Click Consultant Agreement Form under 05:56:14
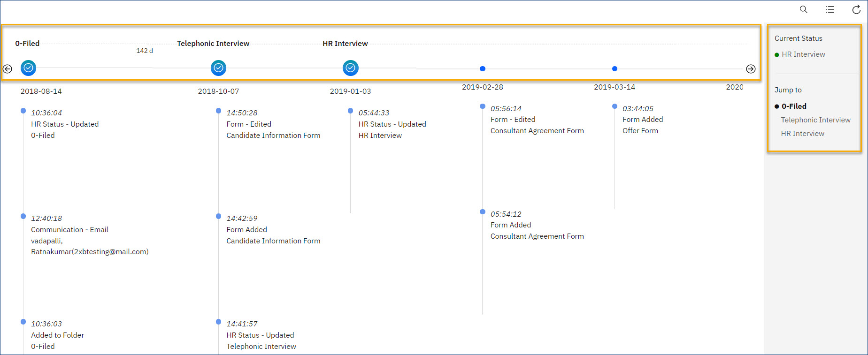 tap(537, 131)
